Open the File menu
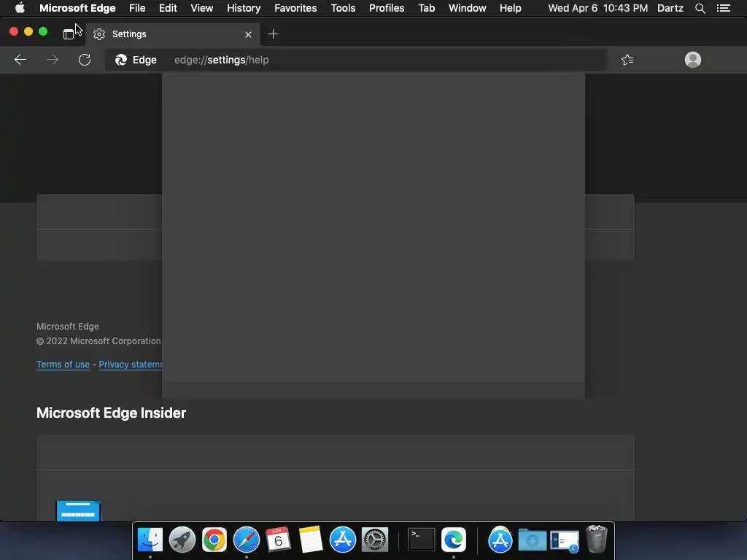Screen dimensions: 747x560 point(137,8)
